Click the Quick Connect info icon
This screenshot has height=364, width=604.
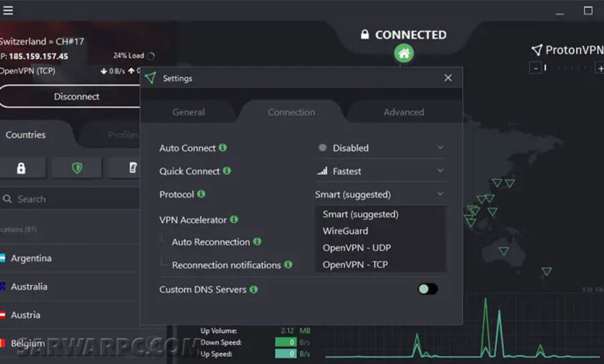pos(227,170)
